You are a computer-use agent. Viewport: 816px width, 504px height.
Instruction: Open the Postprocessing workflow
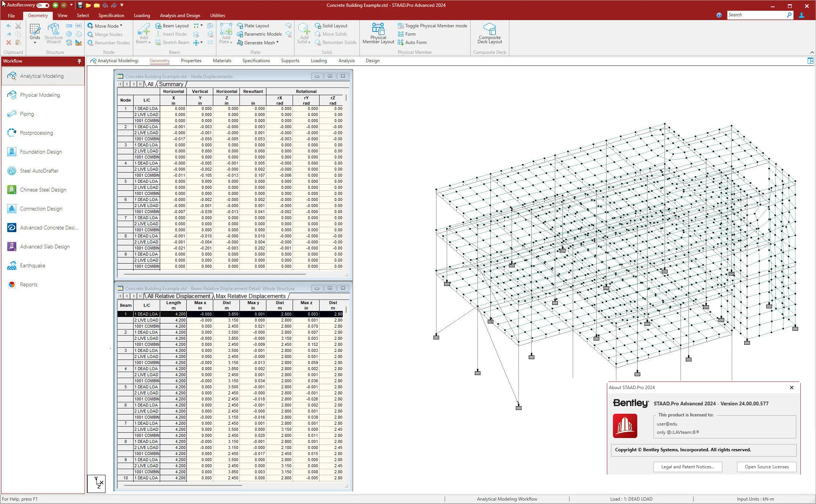coord(43,133)
